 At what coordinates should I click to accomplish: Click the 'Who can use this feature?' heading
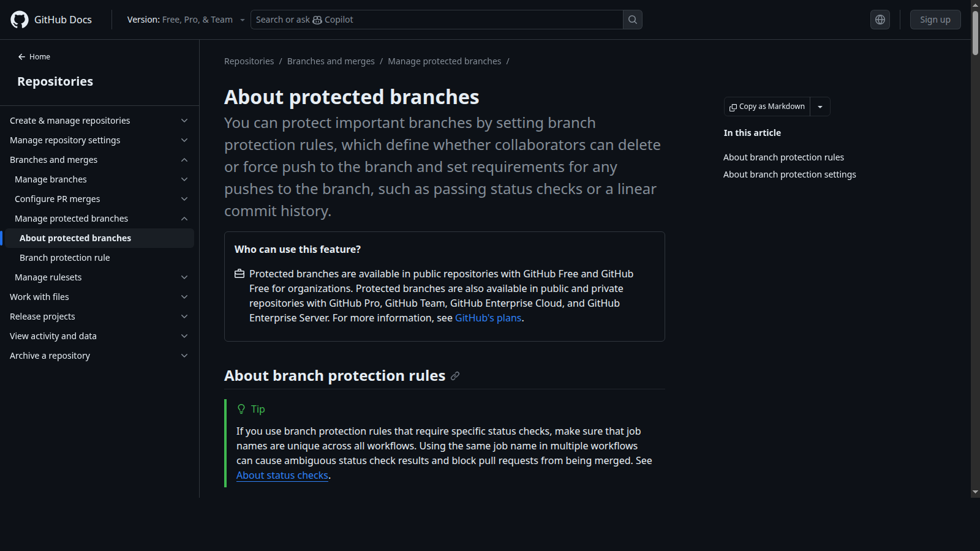tap(298, 249)
